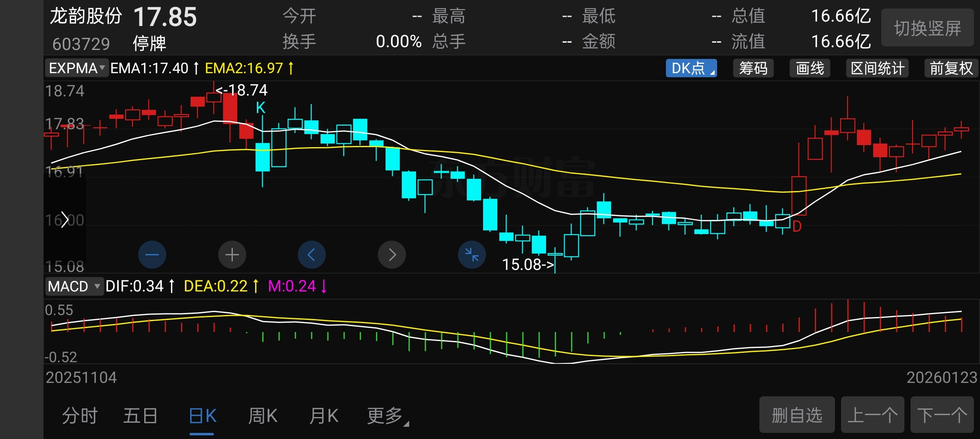Toggle the 筹码 chip distribution view
980x439 pixels.
(x=753, y=68)
